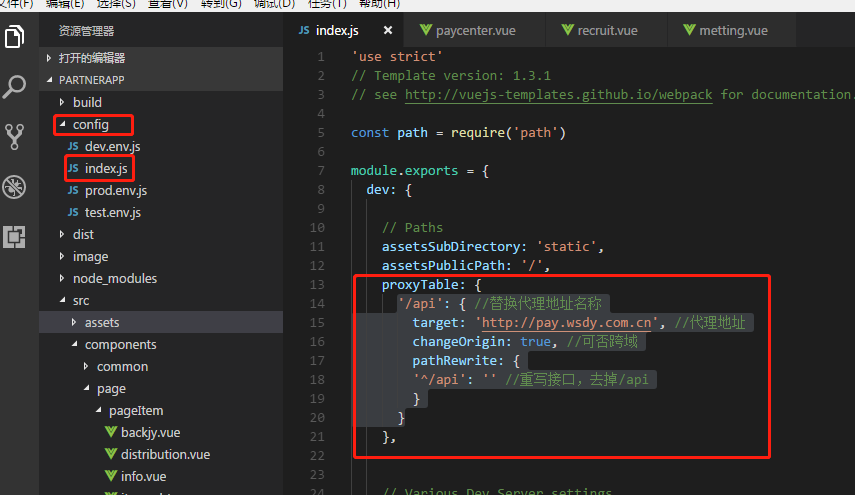Screen dimensions: 855x495
Task: Click the Vue icon beside info.vue
Action: pos(111,475)
